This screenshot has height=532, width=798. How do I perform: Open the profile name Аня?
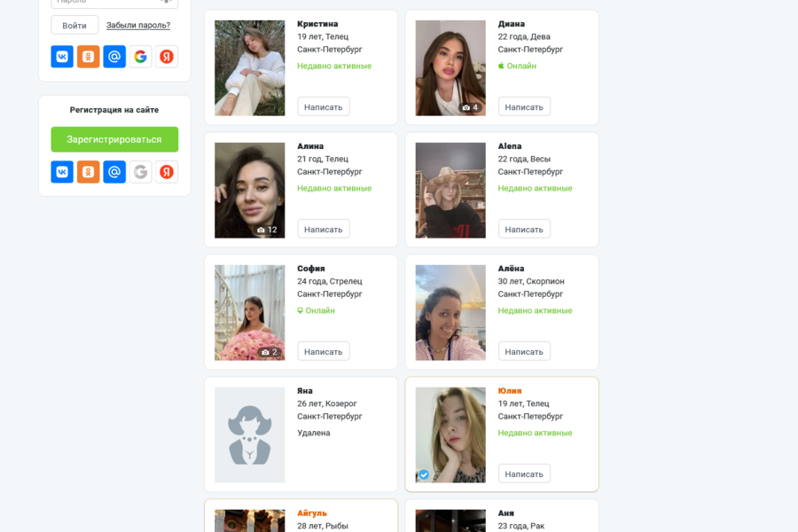pyautogui.click(x=506, y=513)
